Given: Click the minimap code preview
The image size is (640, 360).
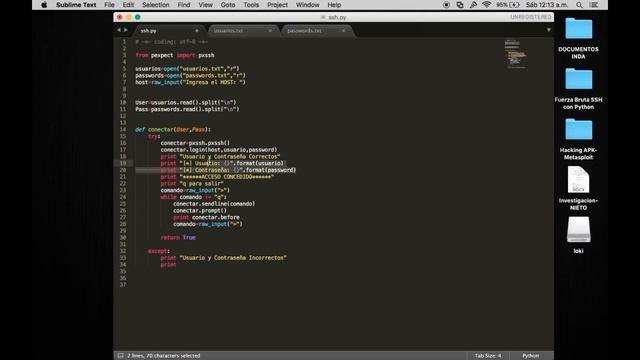Looking at the screenshot, I should coord(516,54).
